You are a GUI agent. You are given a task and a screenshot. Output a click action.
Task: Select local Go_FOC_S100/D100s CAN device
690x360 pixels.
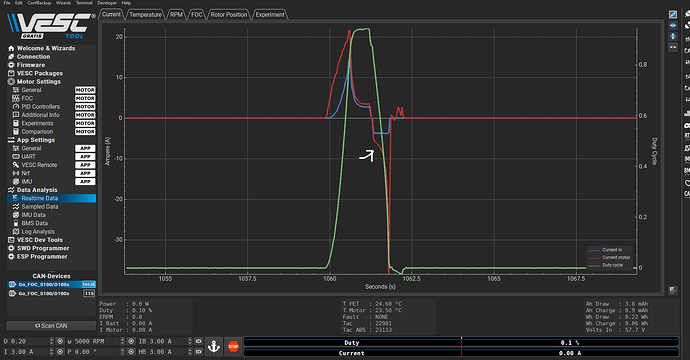click(x=51, y=284)
